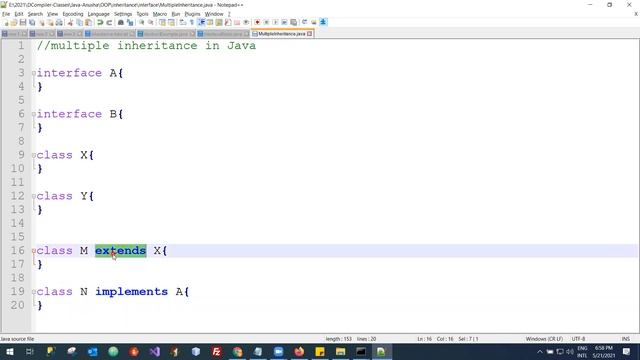
Task: Click the Save Recorded Macro icon
Action: point(293,22)
